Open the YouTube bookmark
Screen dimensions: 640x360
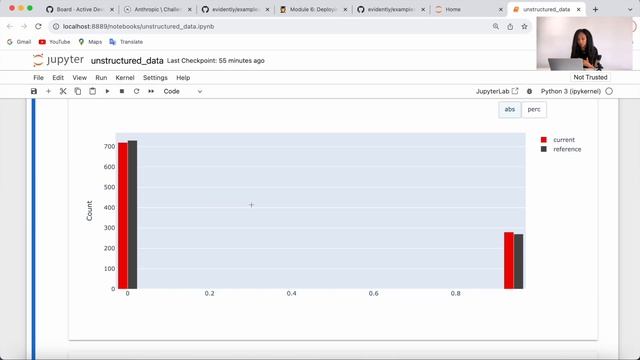click(x=54, y=42)
